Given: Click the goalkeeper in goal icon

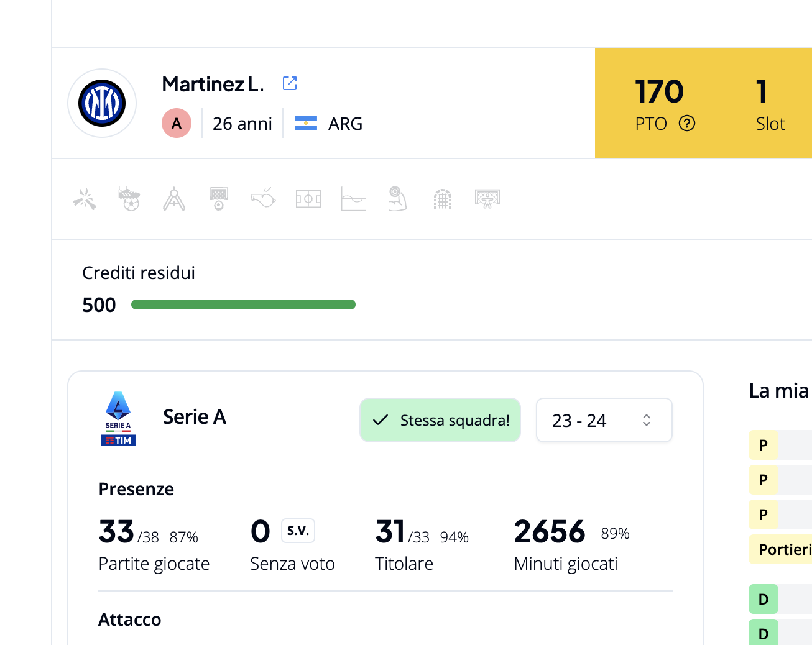Looking at the screenshot, I should 487,199.
